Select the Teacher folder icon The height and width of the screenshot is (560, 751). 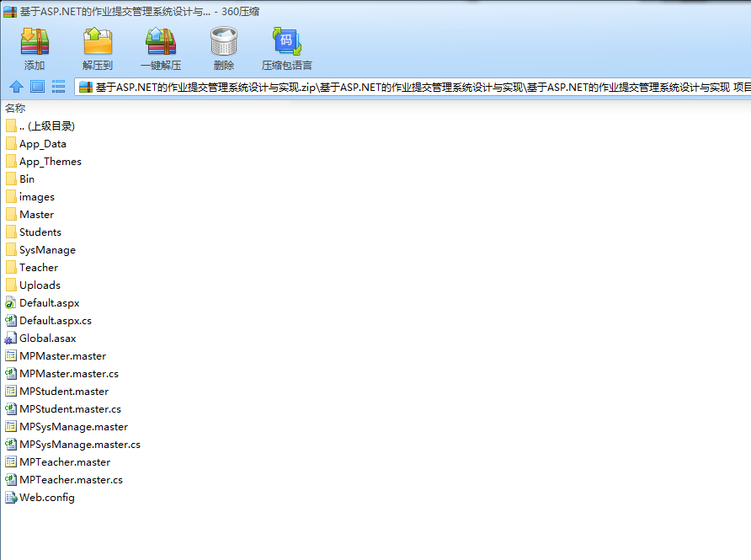click(x=11, y=268)
